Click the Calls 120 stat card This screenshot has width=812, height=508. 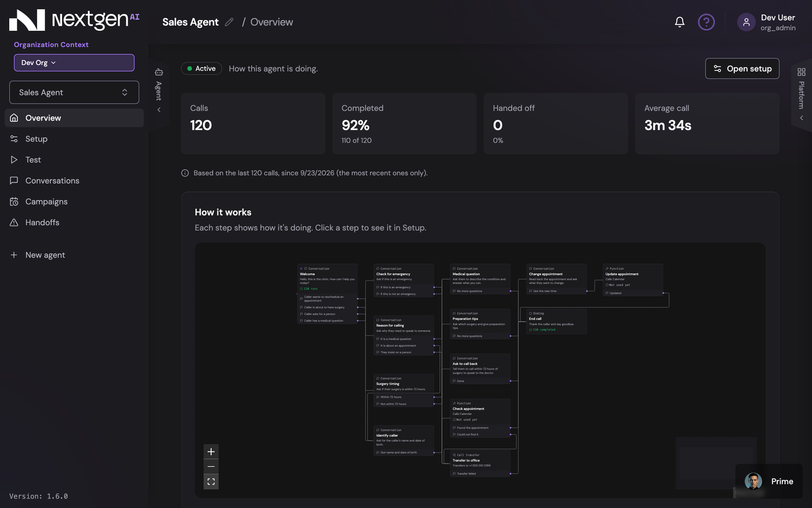(x=253, y=124)
